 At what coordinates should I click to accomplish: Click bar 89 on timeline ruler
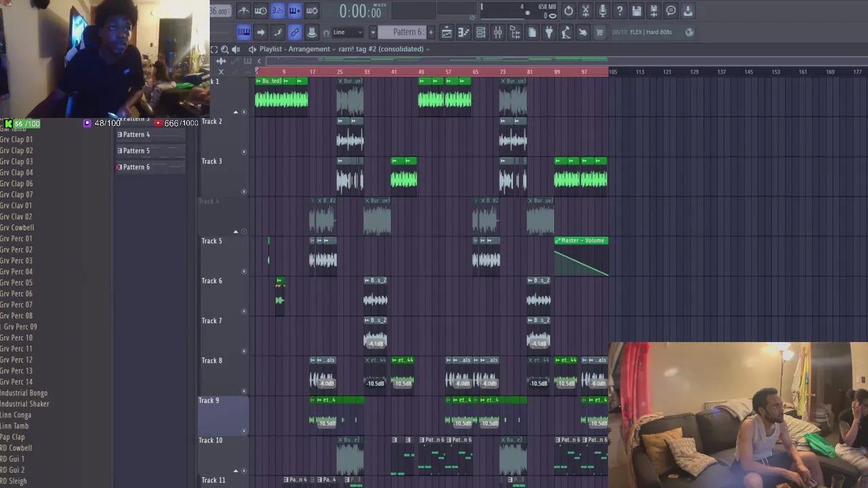point(557,71)
